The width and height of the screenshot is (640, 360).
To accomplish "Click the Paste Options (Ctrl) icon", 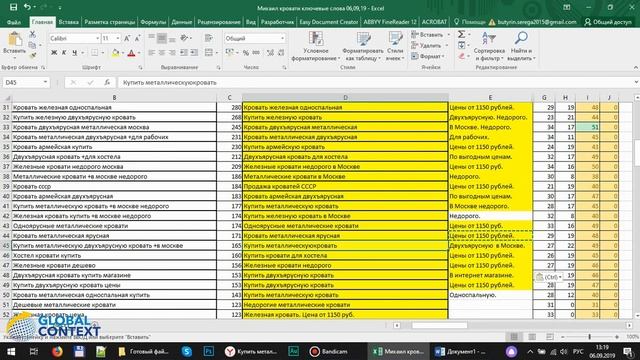I will click(549, 277).
